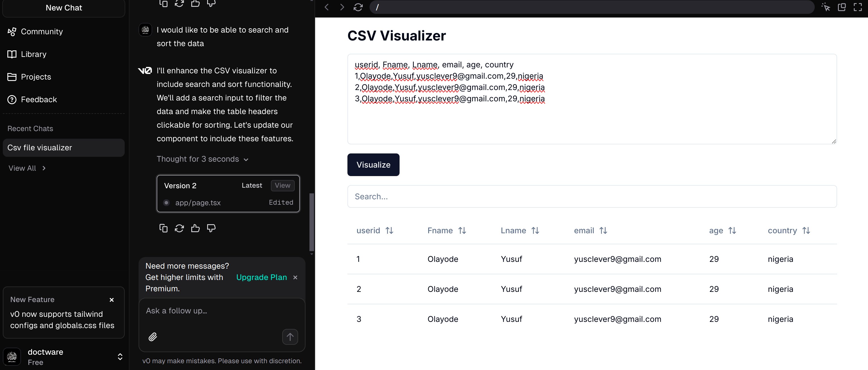Click the Search input field
The image size is (868, 370).
pyautogui.click(x=592, y=197)
